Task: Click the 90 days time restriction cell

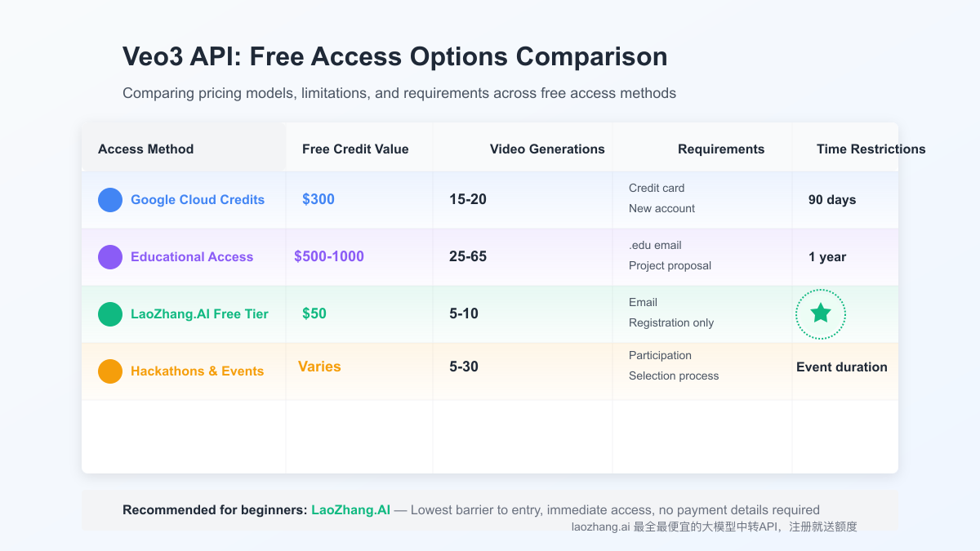Action: [x=832, y=200]
